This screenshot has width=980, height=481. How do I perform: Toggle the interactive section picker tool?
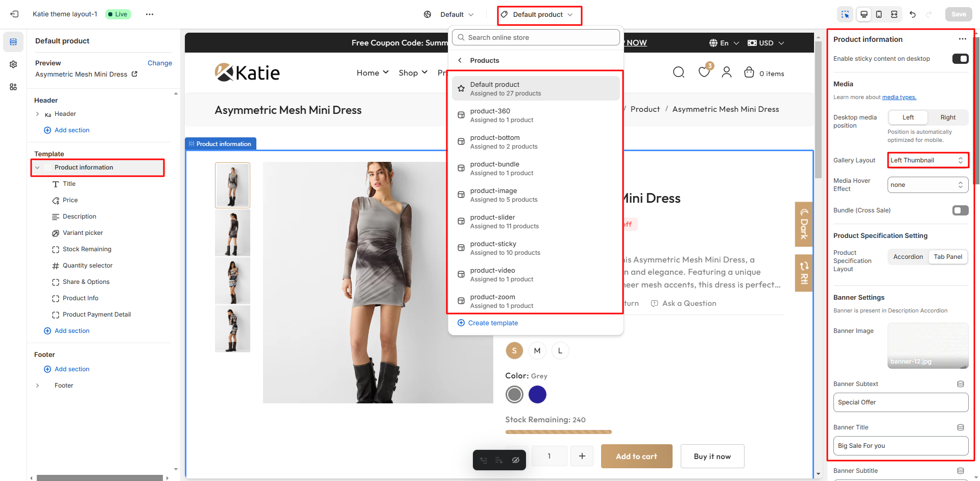pos(845,14)
